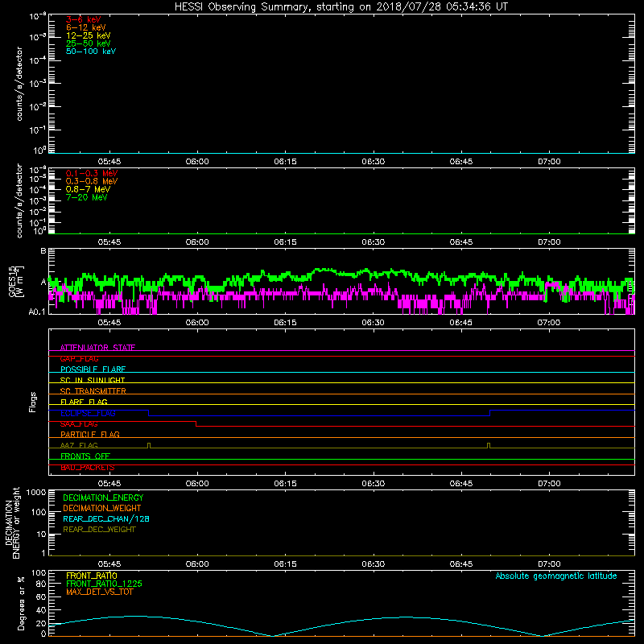Select the blue ECLIPSE_FLAG label
Image resolution: width=644 pixels, height=644 pixels.
click(88, 413)
